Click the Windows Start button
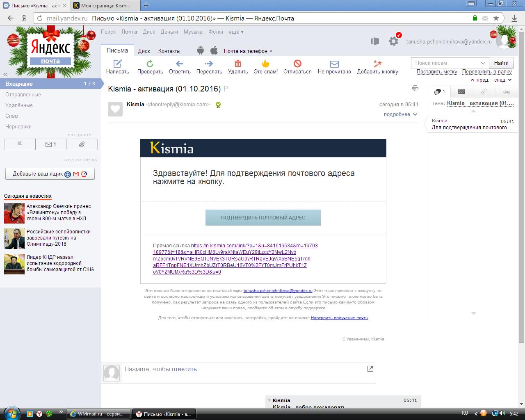The height and width of the screenshot is (420, 525). [x=11, y=413]
